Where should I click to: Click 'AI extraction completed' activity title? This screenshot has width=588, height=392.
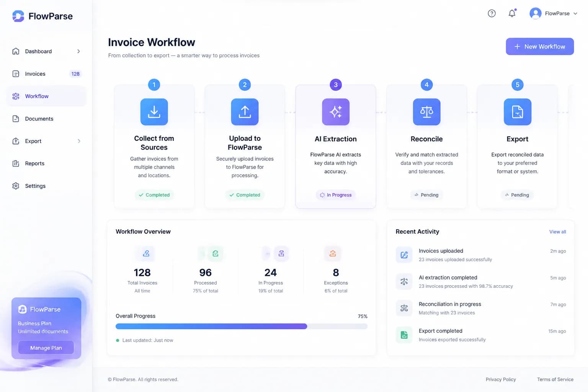(x=448, y=278)
